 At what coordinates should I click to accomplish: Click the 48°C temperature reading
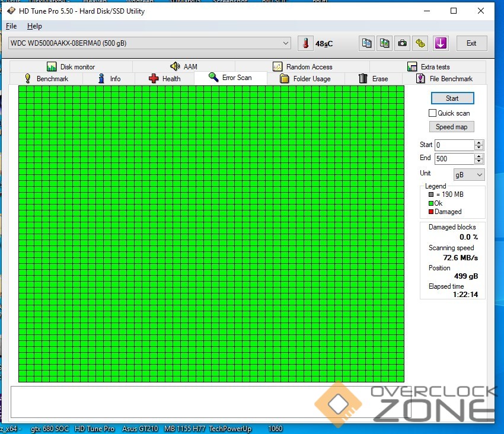324,44
